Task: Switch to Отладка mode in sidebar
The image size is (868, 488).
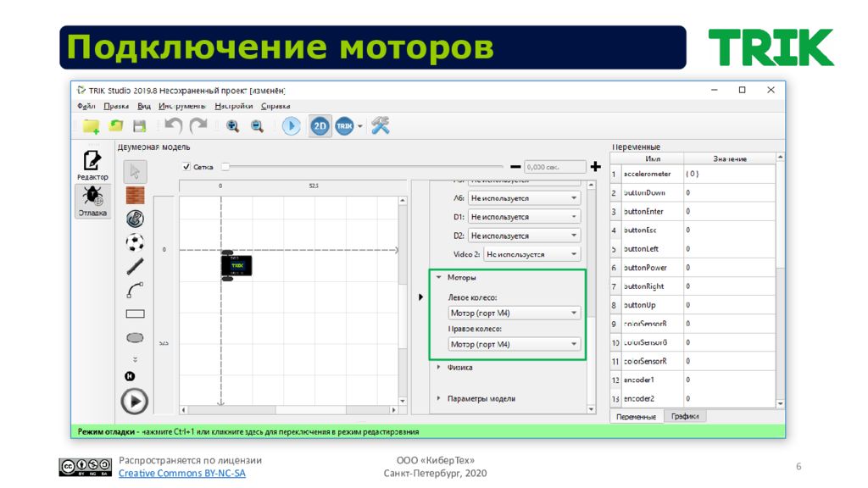Action: [x=92, y=201]
